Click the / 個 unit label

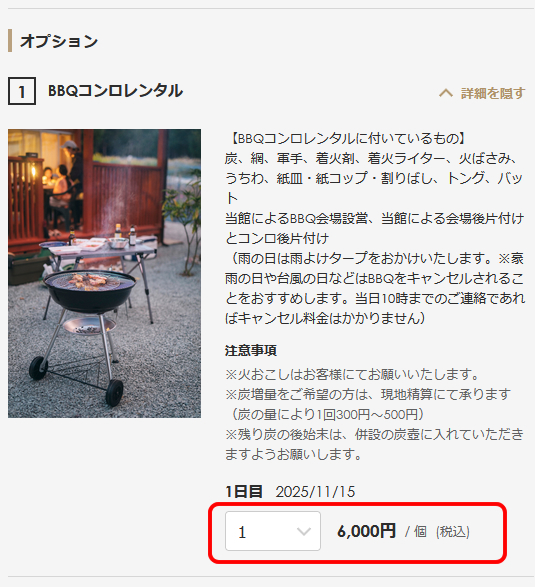[x=416, y=532]
